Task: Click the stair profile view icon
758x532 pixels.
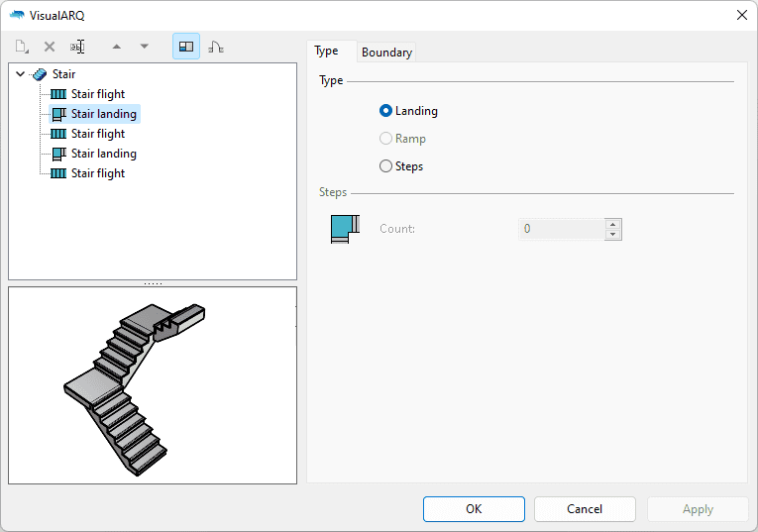Action: tap(215, 47)
